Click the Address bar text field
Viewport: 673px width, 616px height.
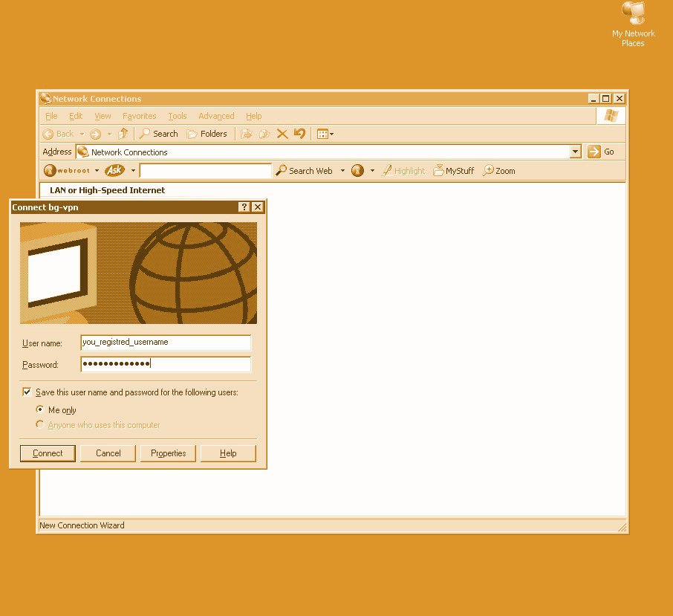click(x=330, y=152)
